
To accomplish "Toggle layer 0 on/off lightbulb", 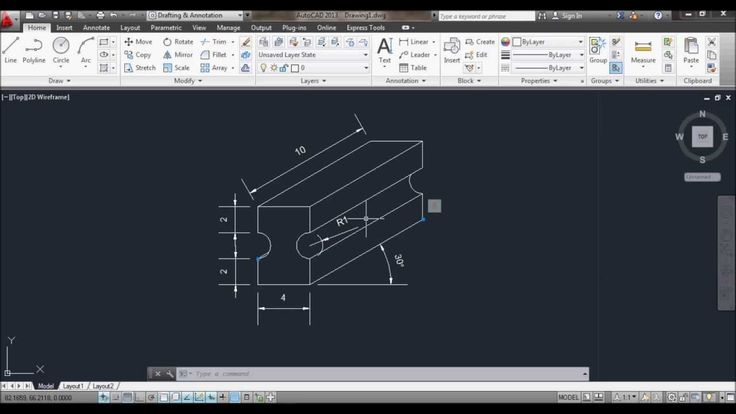I will (x=263, y=68).
